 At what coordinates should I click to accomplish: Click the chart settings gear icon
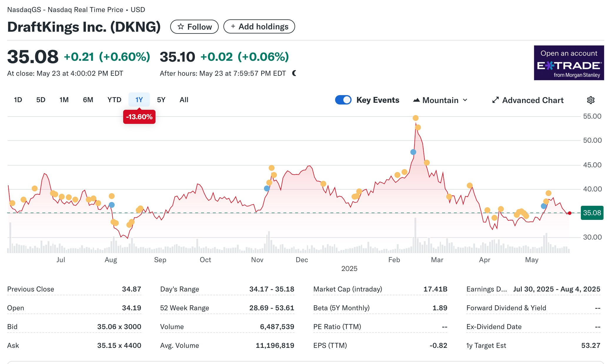[x=591, y=100]
